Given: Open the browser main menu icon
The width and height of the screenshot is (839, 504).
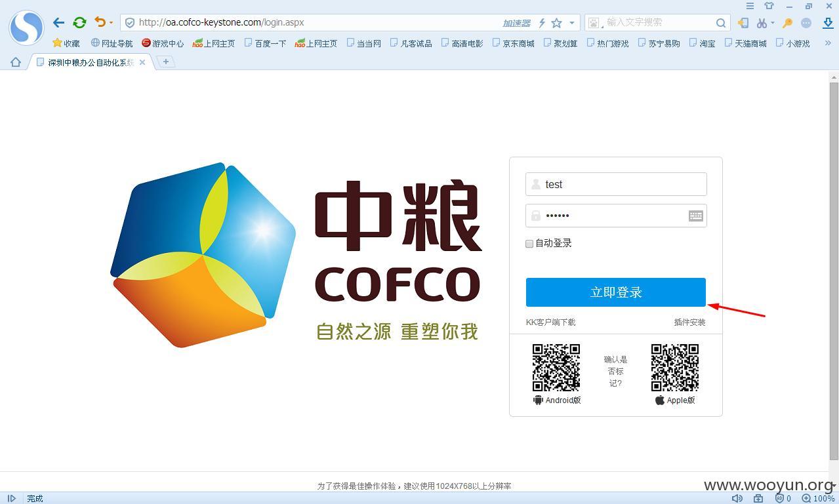Looking at the screenshot, I should (750, 6).
